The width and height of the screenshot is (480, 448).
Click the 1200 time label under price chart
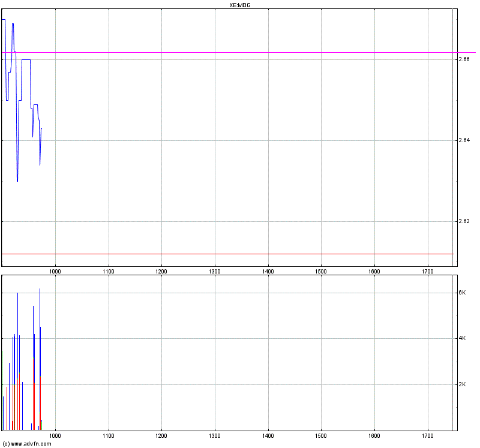[x=161, y=272]
